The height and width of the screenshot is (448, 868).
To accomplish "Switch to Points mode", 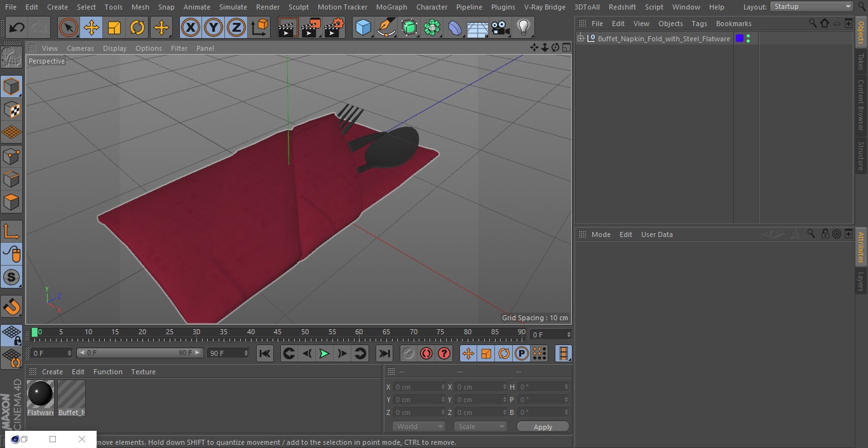I will point(12,156).
